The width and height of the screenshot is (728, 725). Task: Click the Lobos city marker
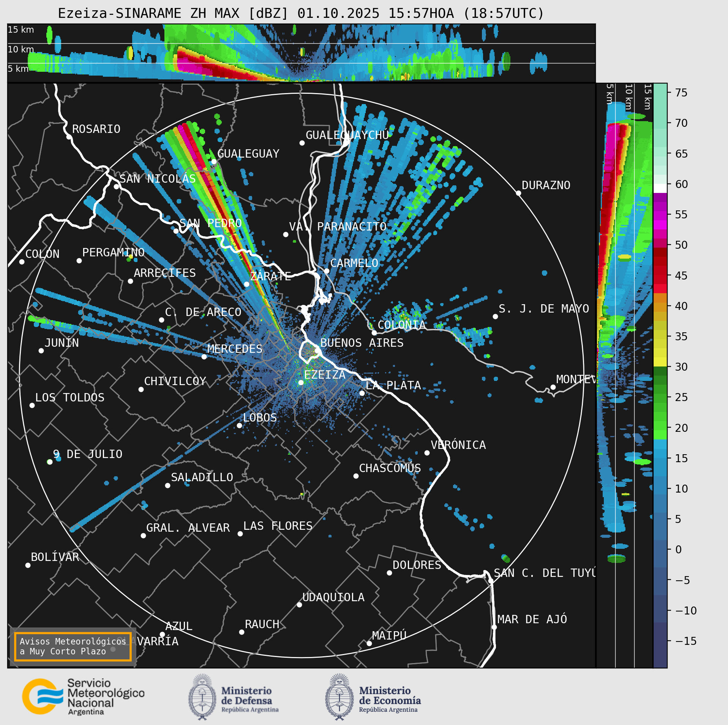(239, 425)
